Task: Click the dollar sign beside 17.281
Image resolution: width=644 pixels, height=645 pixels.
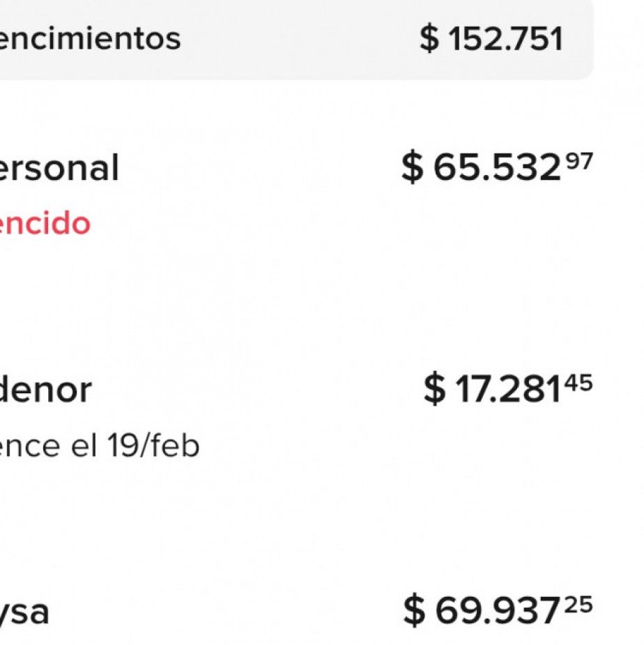Action: click(x=434, y=390)
